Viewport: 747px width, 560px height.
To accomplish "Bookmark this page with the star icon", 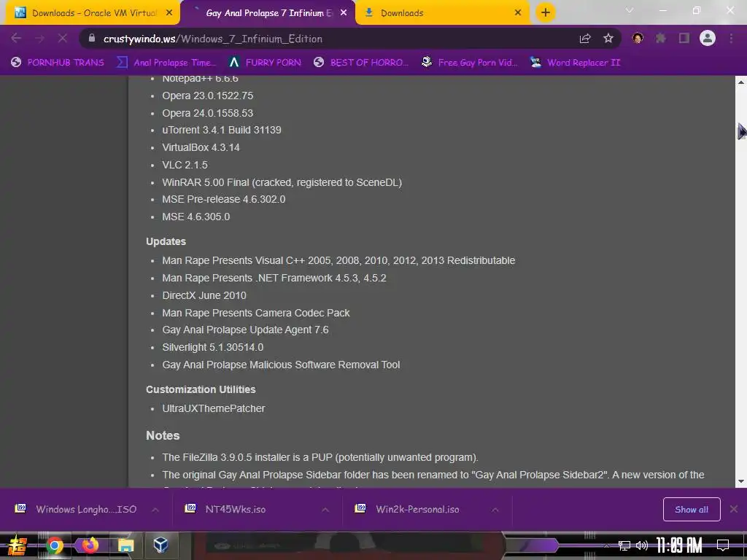I will (608, 38).
